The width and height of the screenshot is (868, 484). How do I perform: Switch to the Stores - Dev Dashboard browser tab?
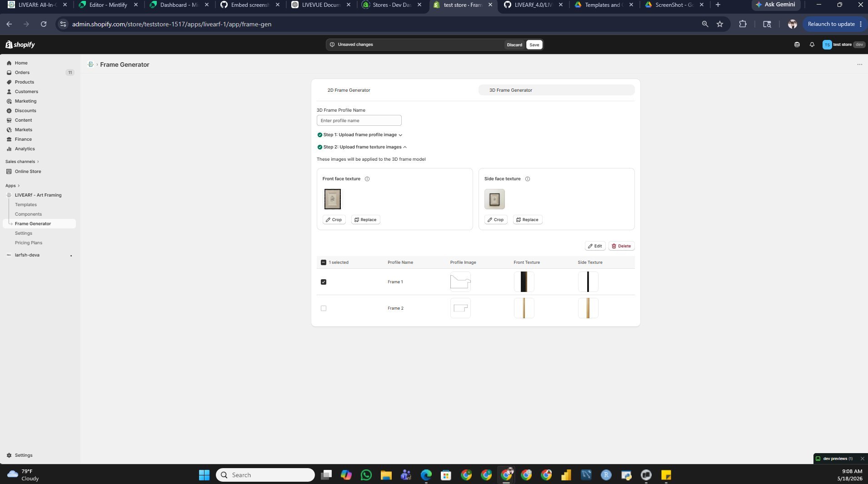click(x=392, y=5)
